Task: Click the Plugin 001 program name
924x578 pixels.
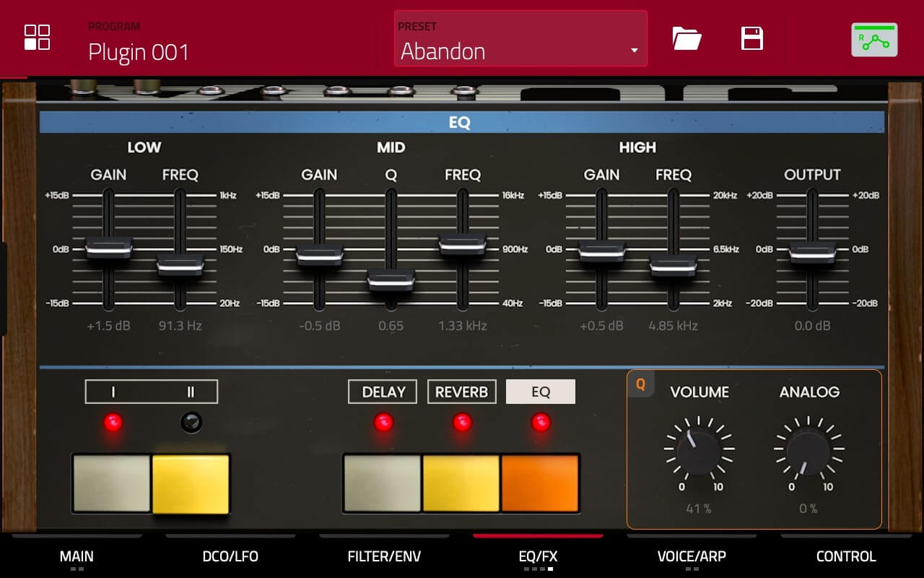Action: pos(139,52)
